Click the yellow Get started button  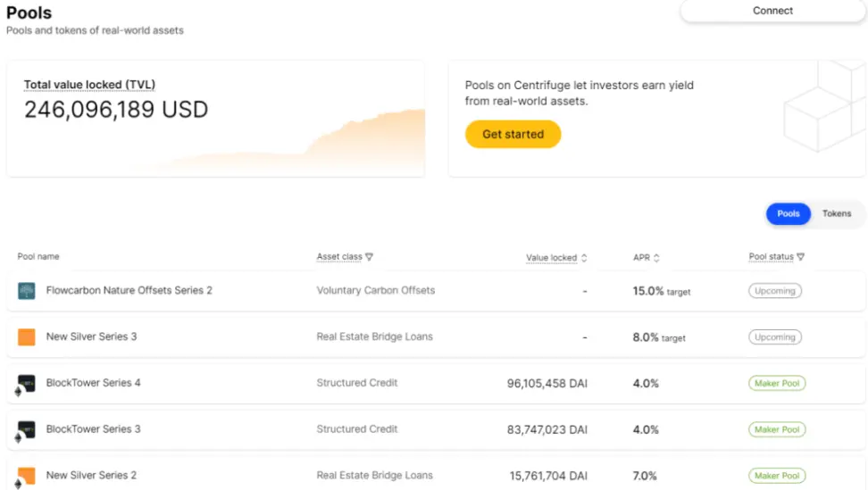coord(513,135)
